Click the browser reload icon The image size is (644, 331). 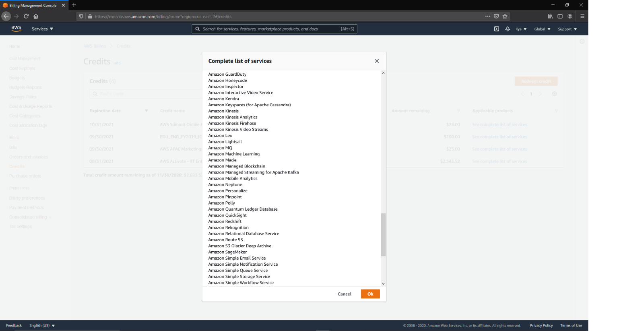pyautogui.click(x=26, y=17)
